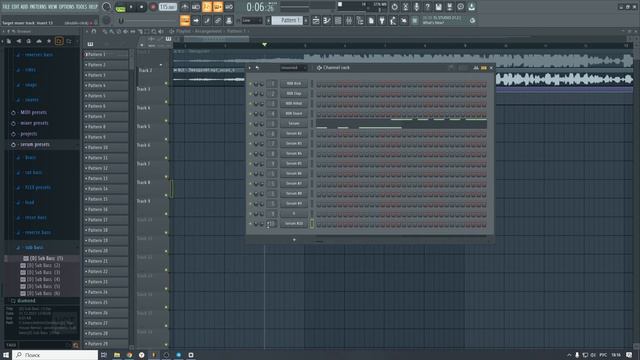Click the cloud icon in Browser toolbar
This screenshot has height=360, width=640.
click(x=39, y=41)
